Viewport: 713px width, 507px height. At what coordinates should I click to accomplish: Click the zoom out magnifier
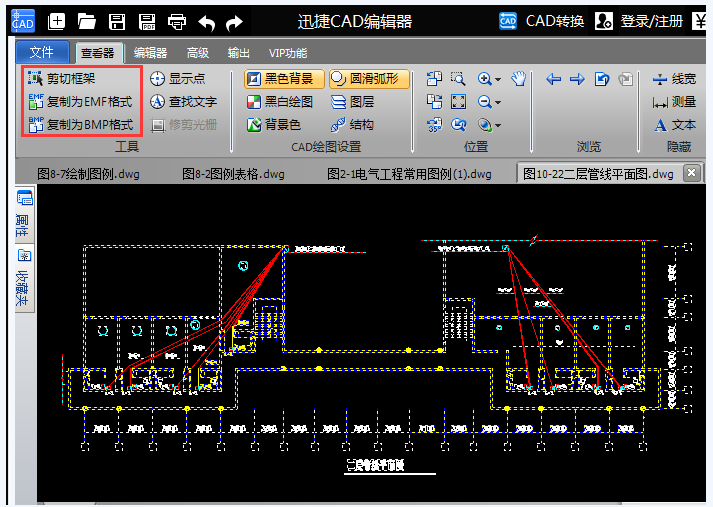coord(484,101)
